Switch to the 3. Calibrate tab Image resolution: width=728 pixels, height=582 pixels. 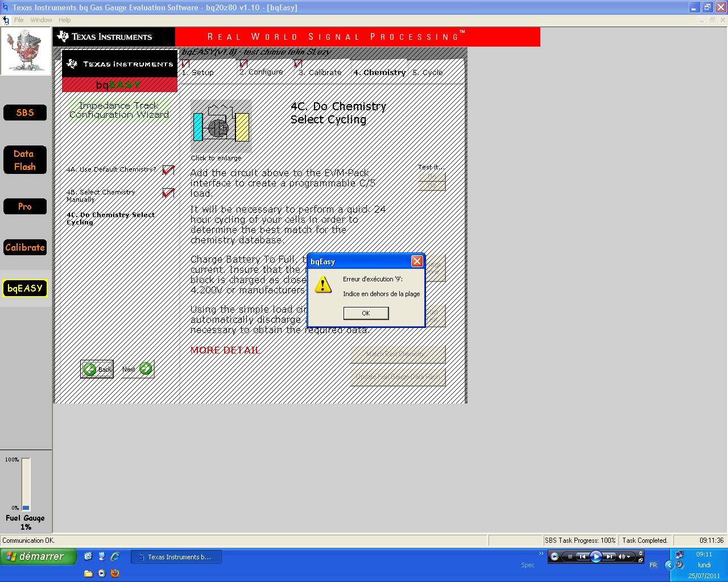pyautogui.click(x=320, y=73)
